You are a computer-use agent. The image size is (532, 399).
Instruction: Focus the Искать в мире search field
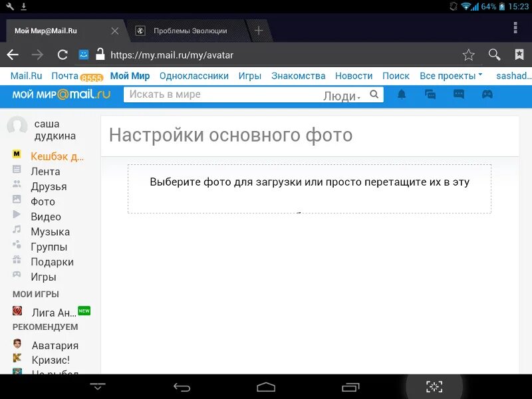[x=221, y=94]
